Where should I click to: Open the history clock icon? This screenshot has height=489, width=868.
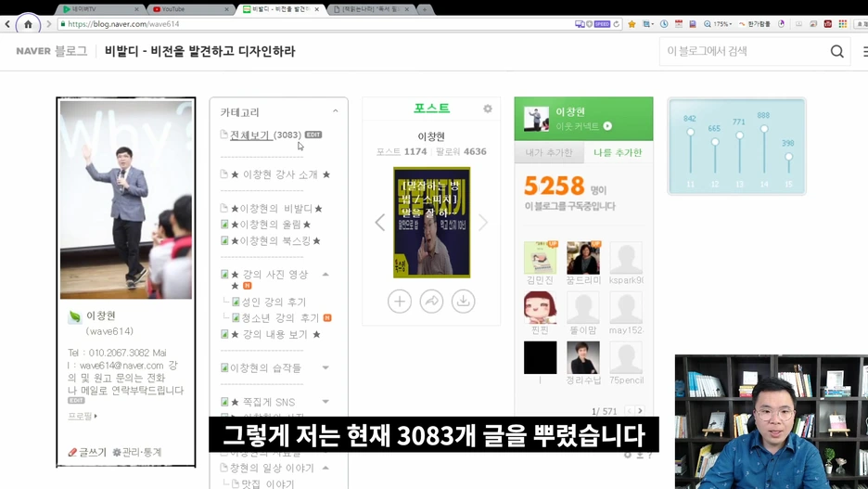(x=664, y=24)
